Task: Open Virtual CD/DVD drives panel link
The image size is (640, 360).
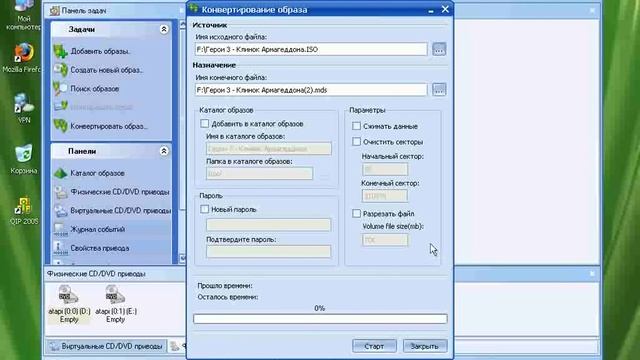Action: click(x=120, y=211)
